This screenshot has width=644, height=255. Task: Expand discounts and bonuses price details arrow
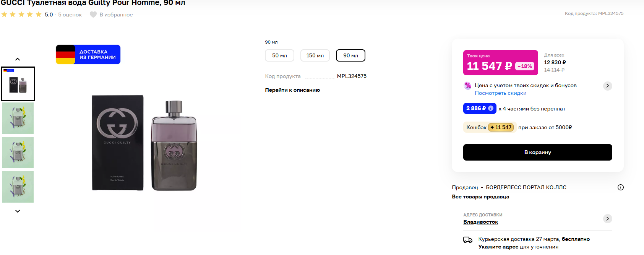(x=608, y=86)
